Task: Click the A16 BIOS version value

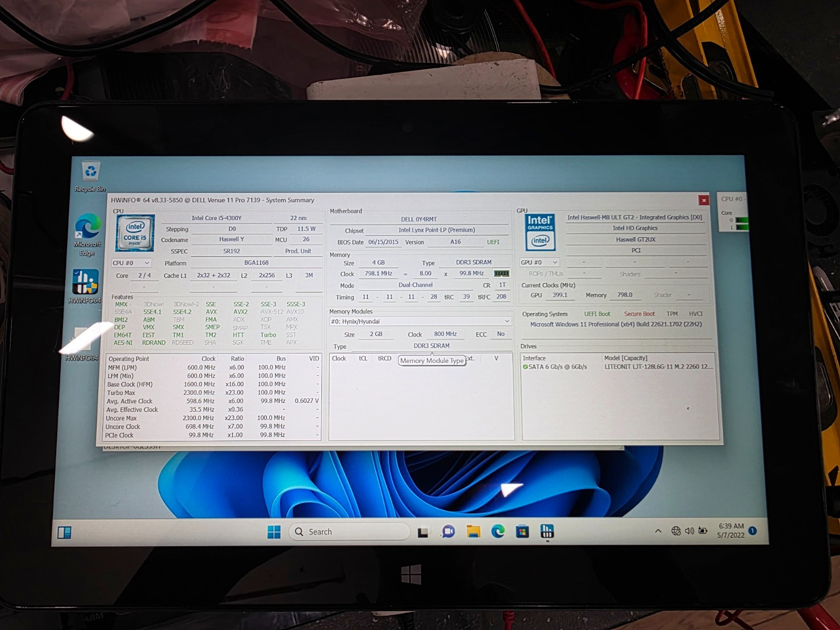Action: tap(456, 242)
